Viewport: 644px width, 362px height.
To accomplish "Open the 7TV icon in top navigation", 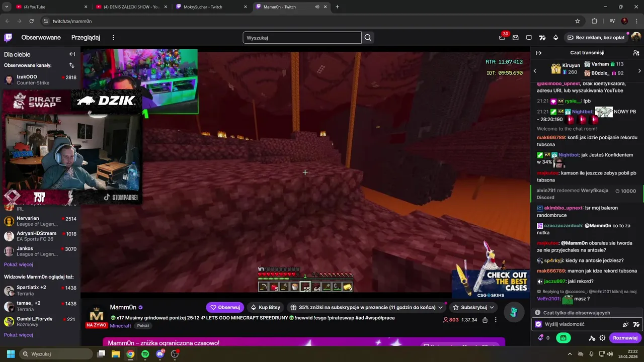I will tap(542, 38).
